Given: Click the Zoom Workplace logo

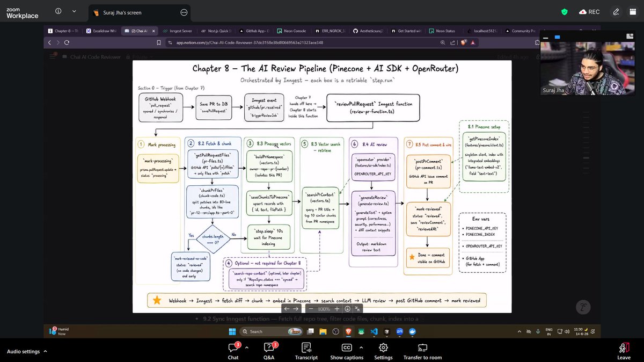Looking at the screenshot, I should 23,12.
